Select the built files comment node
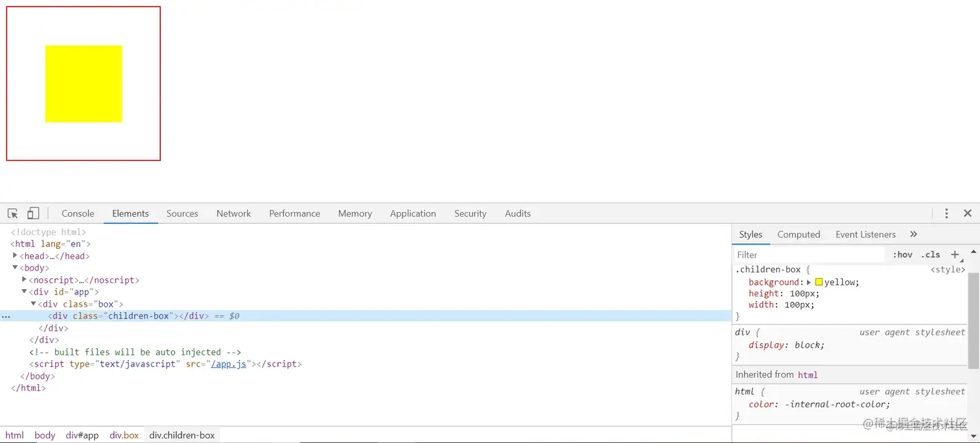The width and height of the screenshot is (980, 443). 135,352
